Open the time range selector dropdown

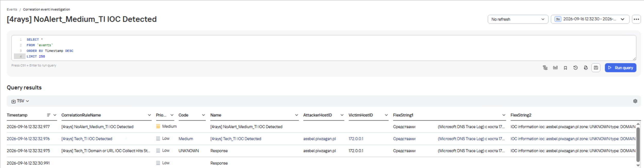[590, 19]
